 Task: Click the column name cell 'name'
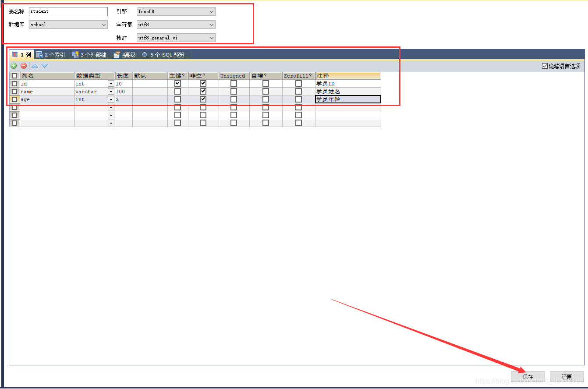47,91
